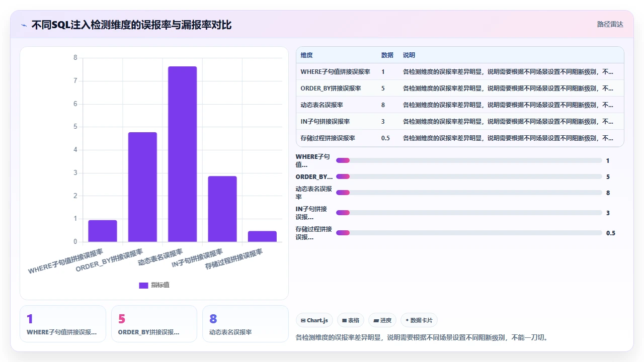Image resolution: width=644 pixels, height=362 pixels.
Task: Select the WHERE子句值拼接误报率 table row
Action: point(460,72)
